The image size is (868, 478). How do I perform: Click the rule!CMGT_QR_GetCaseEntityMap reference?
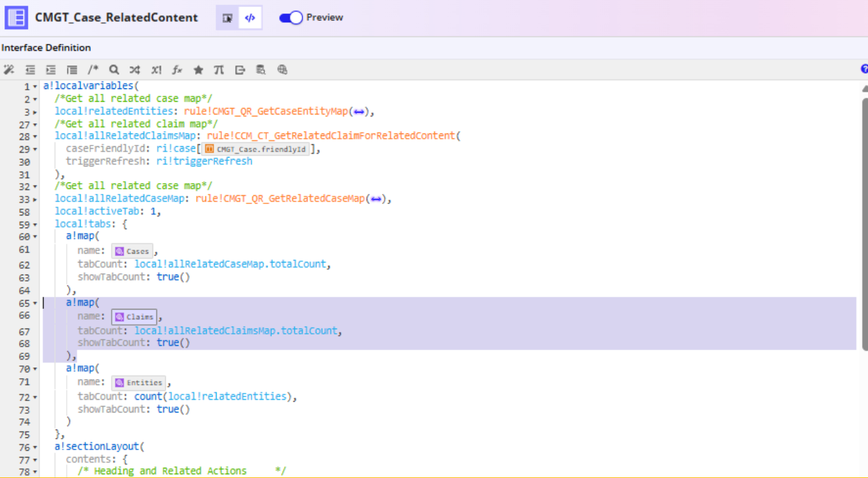[x=266, y=111]
